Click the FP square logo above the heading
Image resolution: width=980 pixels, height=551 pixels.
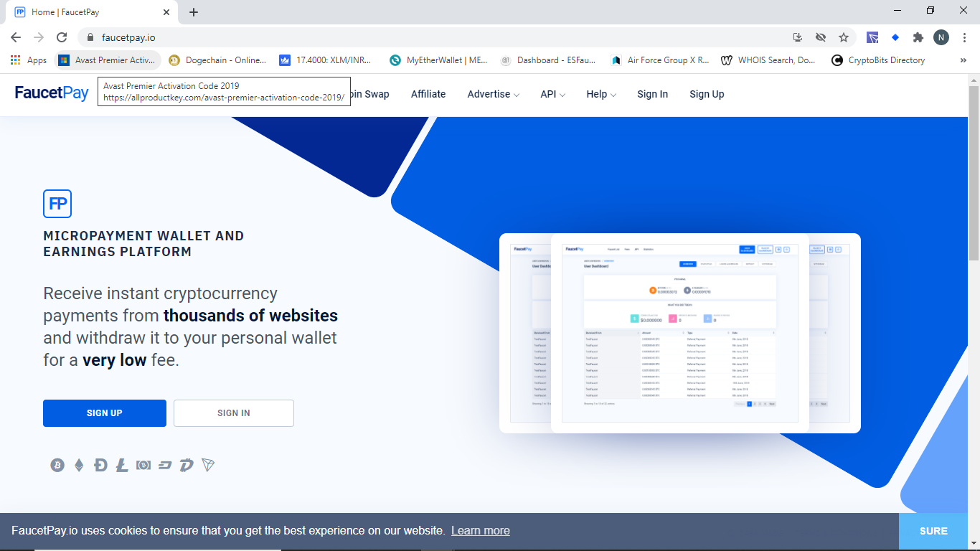point(57,204)
